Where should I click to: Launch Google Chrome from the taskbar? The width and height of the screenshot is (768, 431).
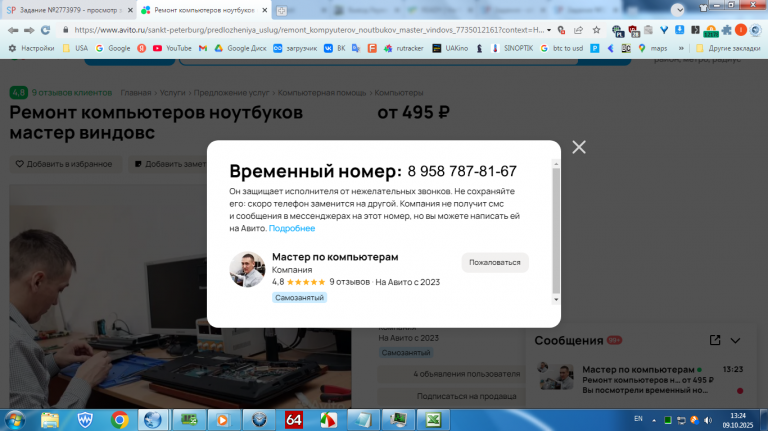click(120, 420)
